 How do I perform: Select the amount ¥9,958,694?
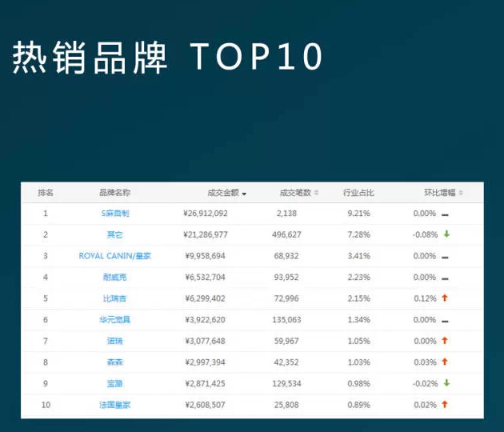[206, 256]
